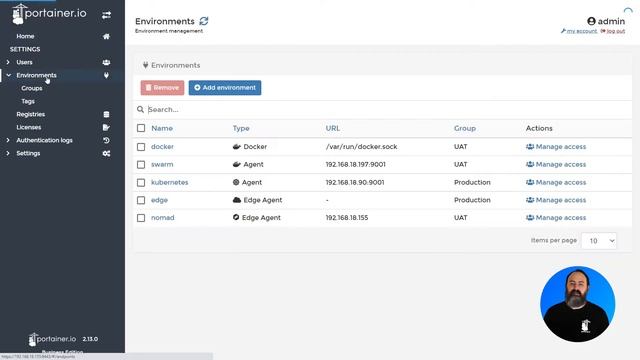The image size is (640, 360).
Task: Select Environments in the sidebar
Action: (36, 75)
